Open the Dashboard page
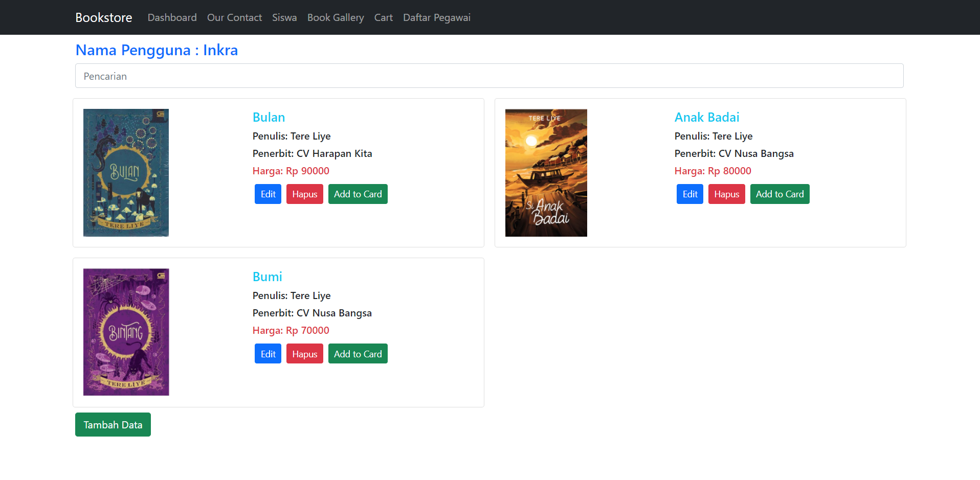 [x=172, y=17]
